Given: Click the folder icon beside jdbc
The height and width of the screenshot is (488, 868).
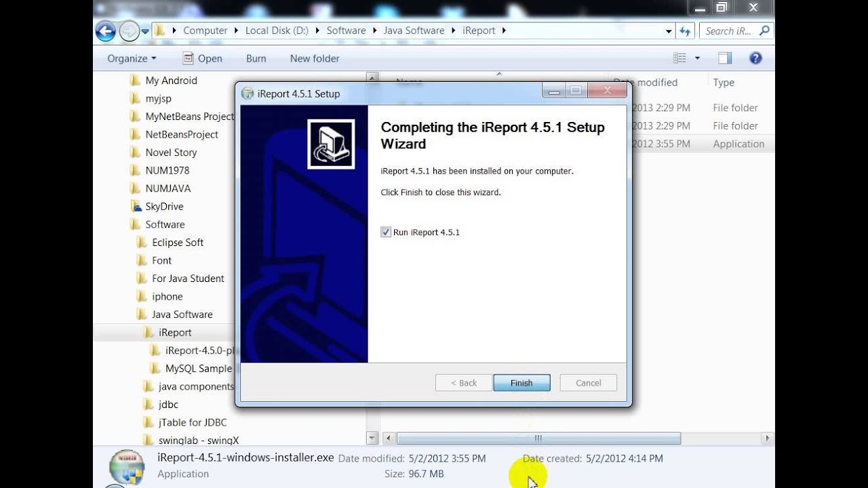Looking at the screenshot, I should 149,404.
